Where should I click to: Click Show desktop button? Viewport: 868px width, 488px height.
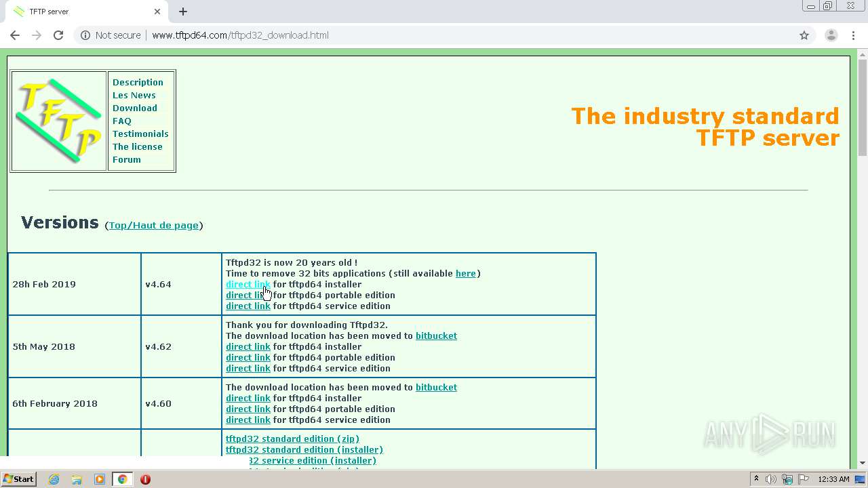pyautogui.click(x=861, y=479)
